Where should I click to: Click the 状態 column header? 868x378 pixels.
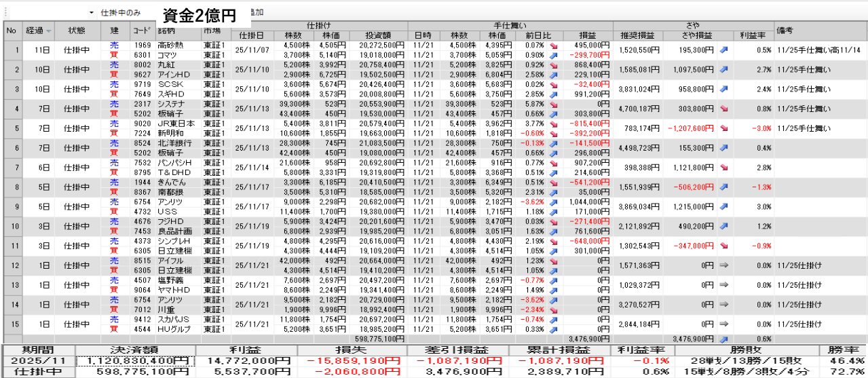(77, 31)
